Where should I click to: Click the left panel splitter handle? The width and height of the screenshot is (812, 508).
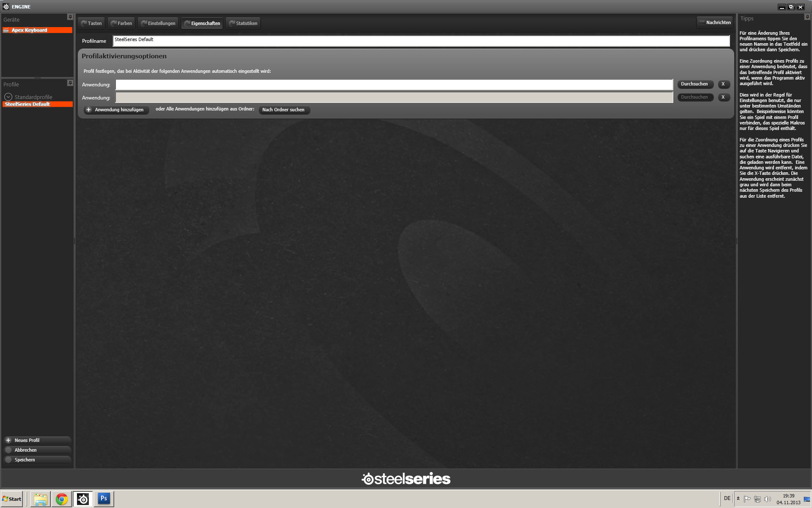[74, 241]
